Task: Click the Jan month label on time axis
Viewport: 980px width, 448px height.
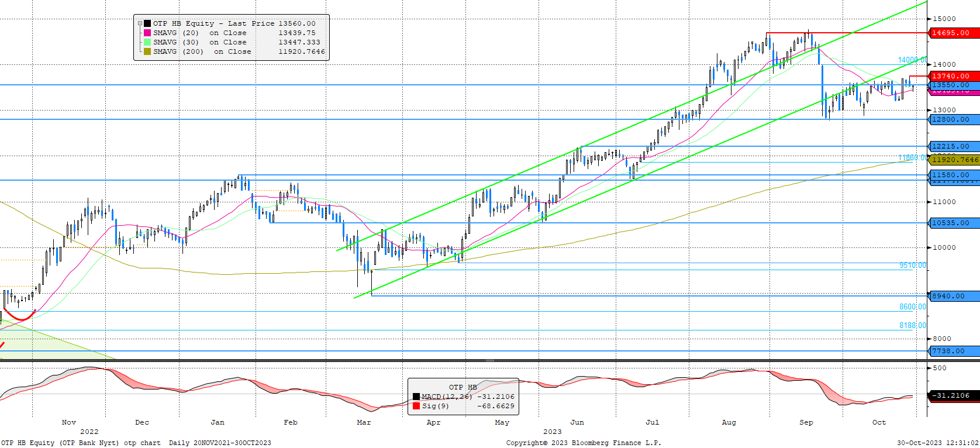Action: pyautogui.click(x=218, y=422)
